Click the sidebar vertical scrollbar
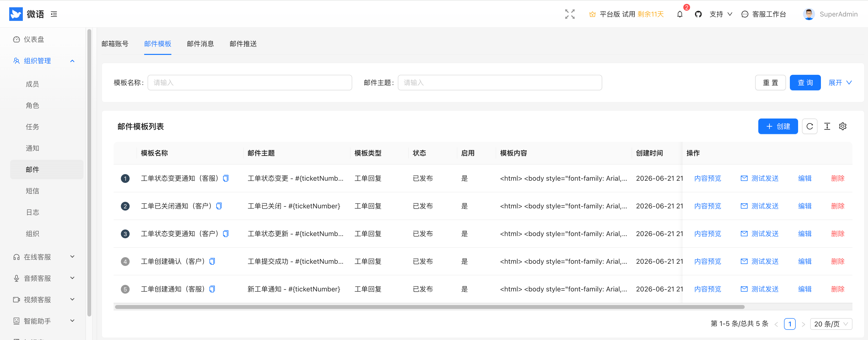 pos(89,172)
